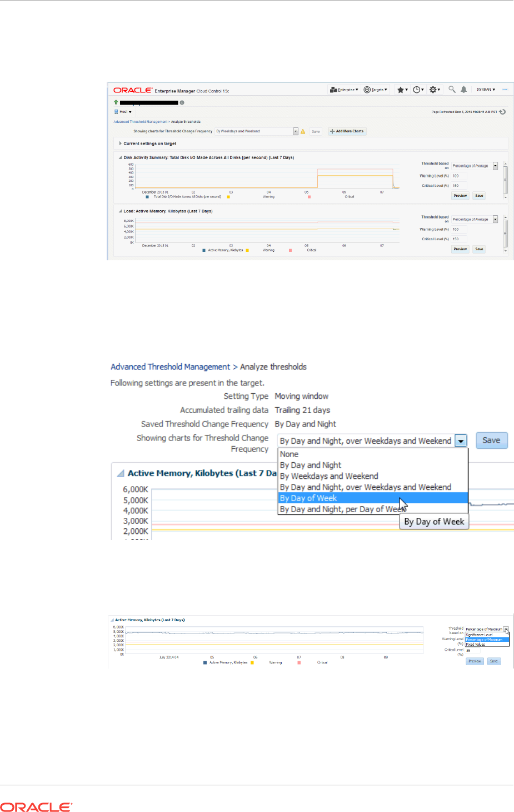Click Preview for the Disk Activity chart
514x812 pixels.
[x=460, y=196]
